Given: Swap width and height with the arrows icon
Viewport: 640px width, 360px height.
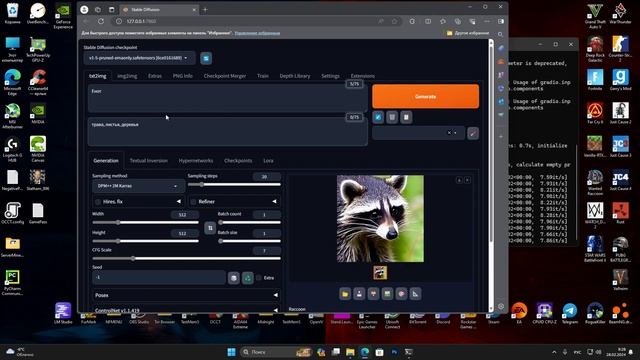Looking at the screenshot, I should pos(210,228).
